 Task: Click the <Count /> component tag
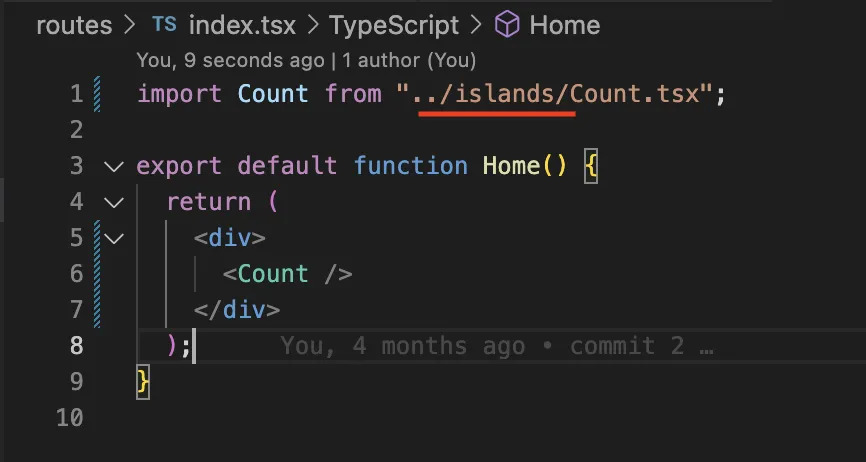click(x=287, y=274)
